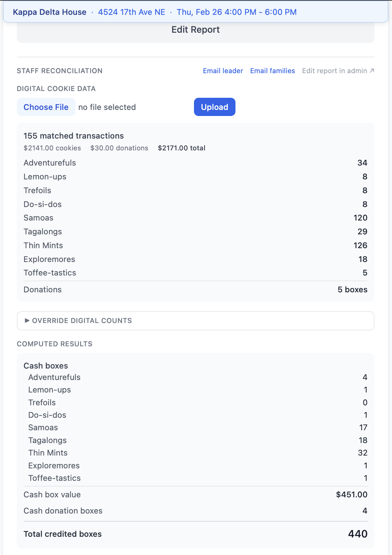Click the external arrow icon beside admin link

pyautogui.click(x=372, y=71)
